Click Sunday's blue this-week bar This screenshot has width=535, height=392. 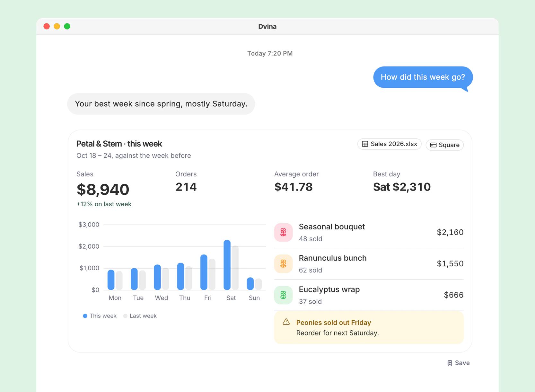[250, 283]
